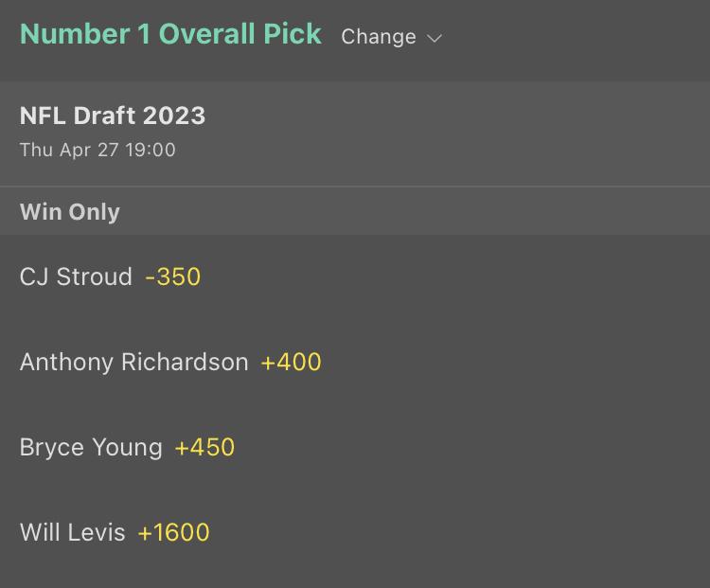The height and width of the screenshot is (588, 710).
Task: Select the Bryce Young player name
Action: (x=91, y=447)
